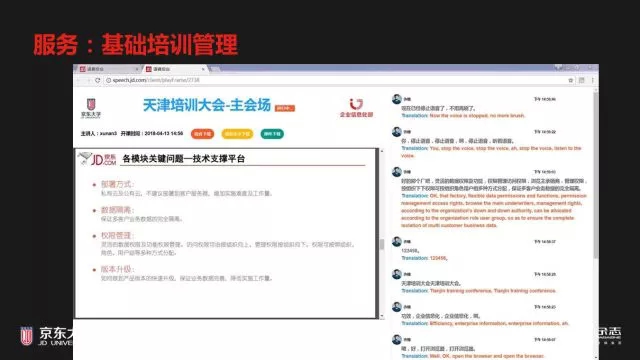Screen dimensions: 640x360
Task: Click the orange download pill button
Action: [x=202, y=134]
